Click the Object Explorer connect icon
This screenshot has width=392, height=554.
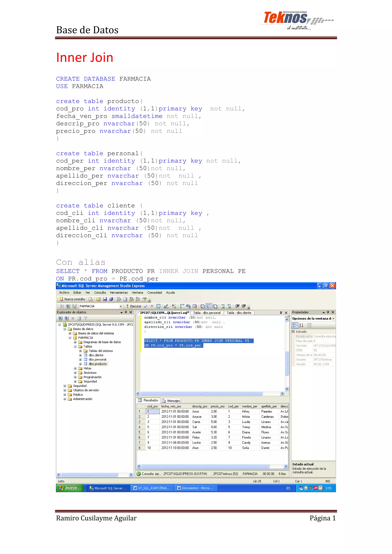(60, 318)
